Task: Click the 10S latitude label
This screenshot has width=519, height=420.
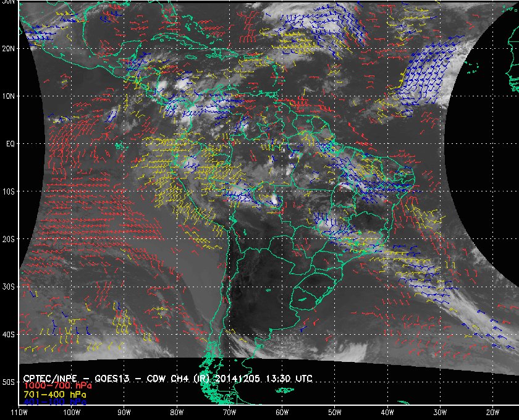Action: click(x=8, y=191)
